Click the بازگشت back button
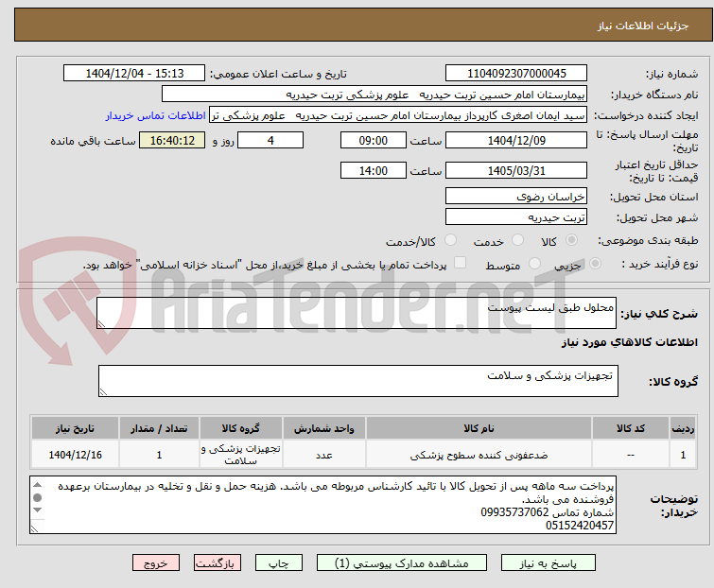 (x=217, y=563)
